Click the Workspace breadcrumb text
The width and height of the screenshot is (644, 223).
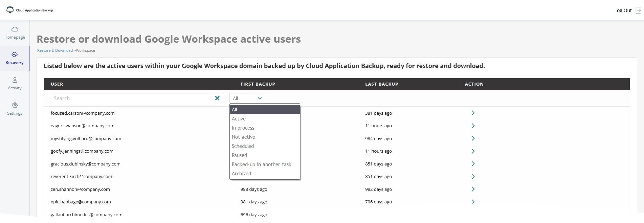(x=86, y=50)
